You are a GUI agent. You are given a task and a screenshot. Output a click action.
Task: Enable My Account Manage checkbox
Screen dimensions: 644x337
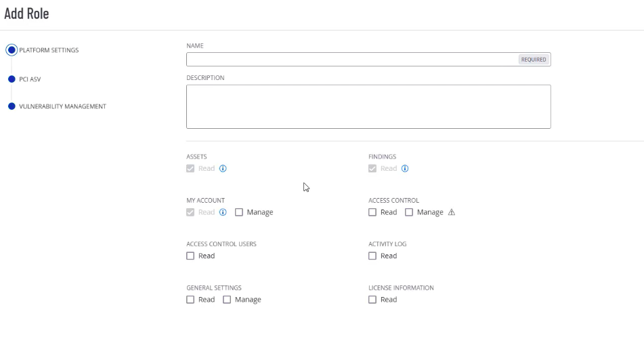[x=239, y=212]
